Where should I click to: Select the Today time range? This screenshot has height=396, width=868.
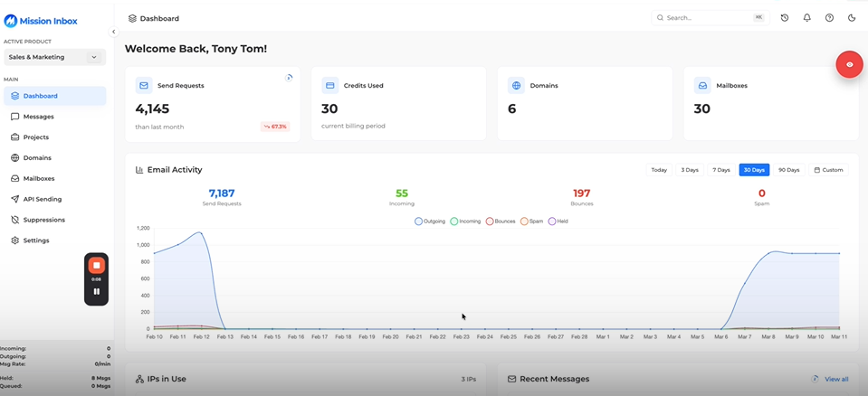pyautogui.click(x=659, y=170)
